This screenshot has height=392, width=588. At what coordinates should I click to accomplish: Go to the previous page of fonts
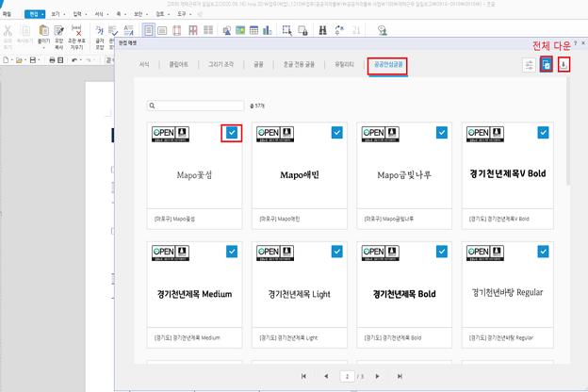click(326, 376)
